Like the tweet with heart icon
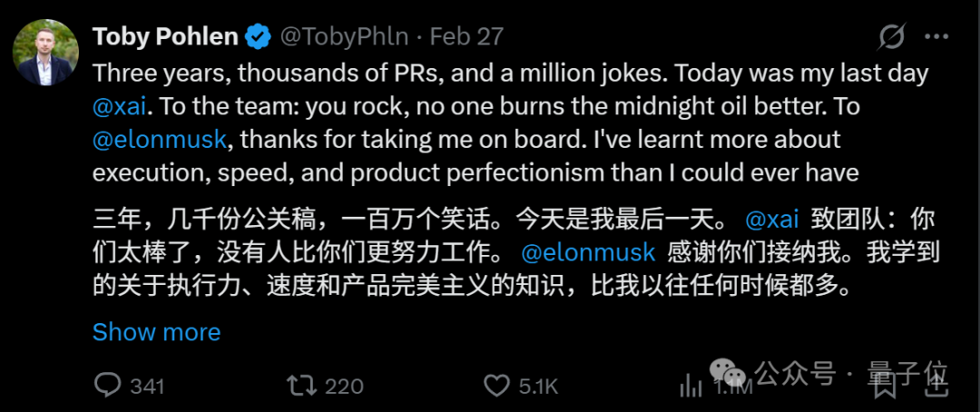 point(497,386)
